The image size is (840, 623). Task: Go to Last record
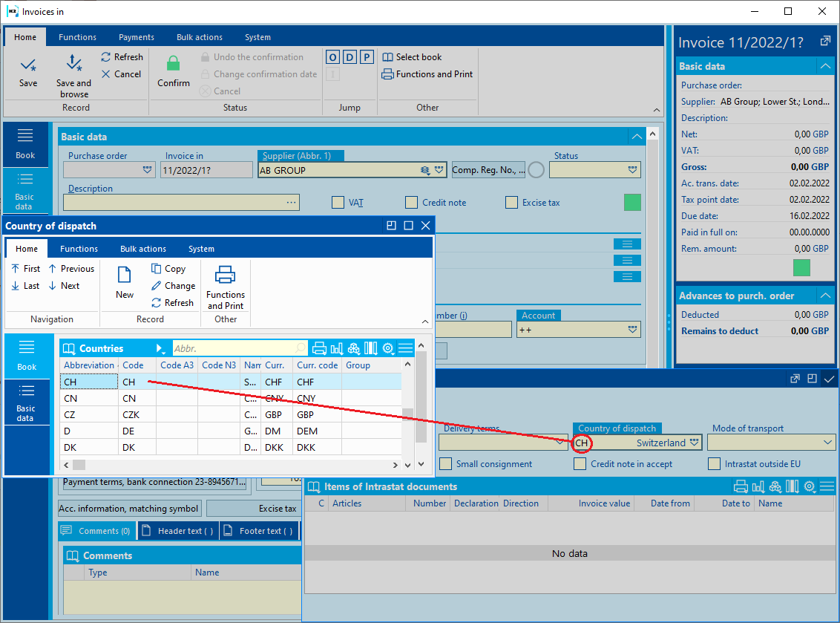[x=25, y=286]
